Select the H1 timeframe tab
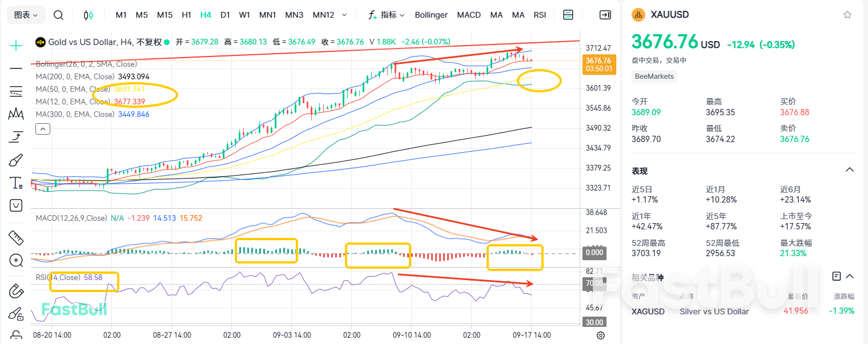Viewport: 868px width, 344px height. [186, 15]
